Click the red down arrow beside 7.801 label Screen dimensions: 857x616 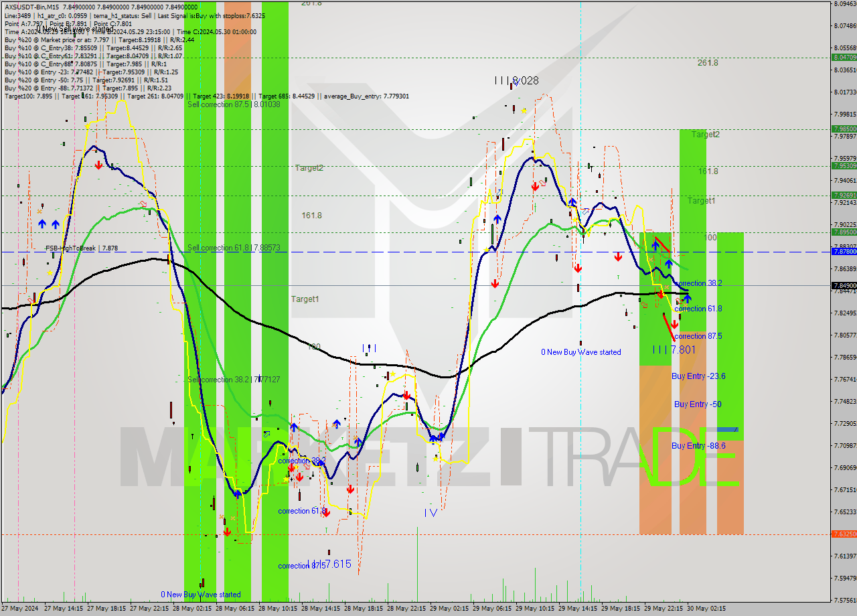674,324
